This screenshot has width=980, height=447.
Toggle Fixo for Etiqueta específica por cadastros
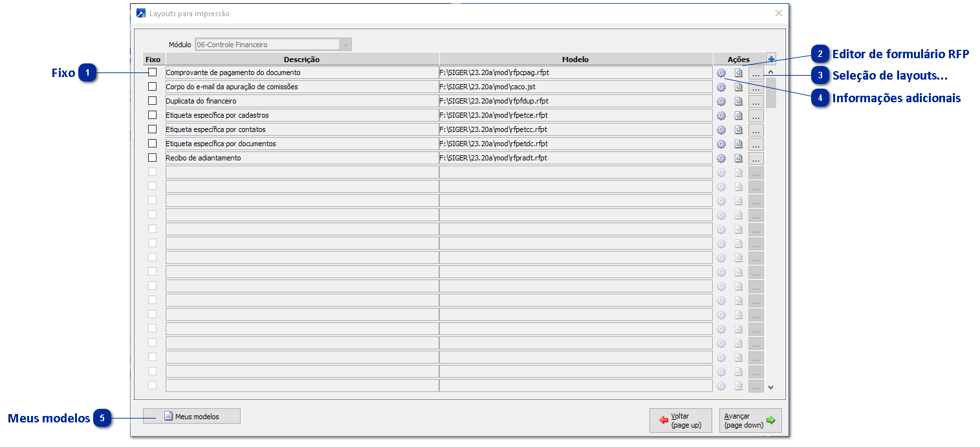coord(153,114)
